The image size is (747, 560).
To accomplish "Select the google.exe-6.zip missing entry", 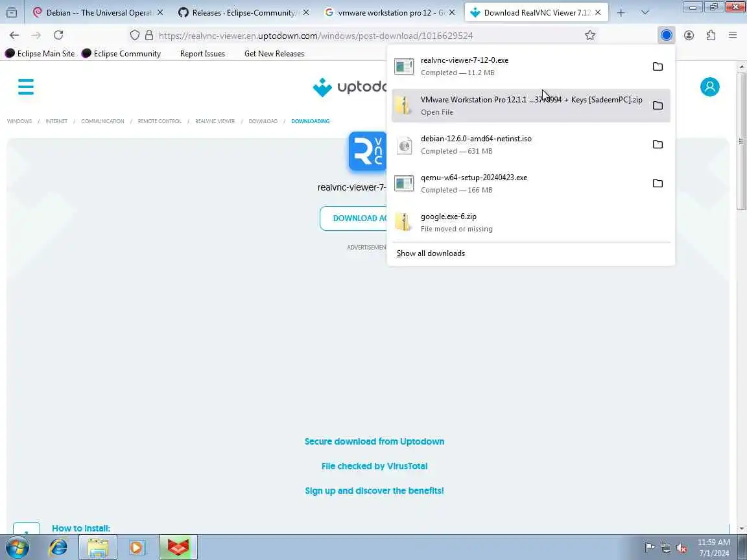I will point(530,222).
